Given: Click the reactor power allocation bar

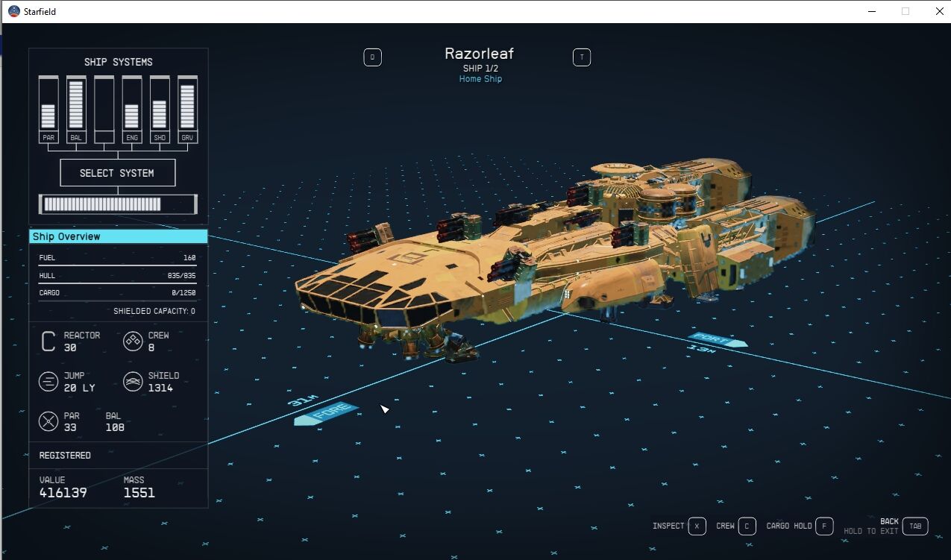Looking at the screenshot, I should pyautogui.click(x=118, y=204).
